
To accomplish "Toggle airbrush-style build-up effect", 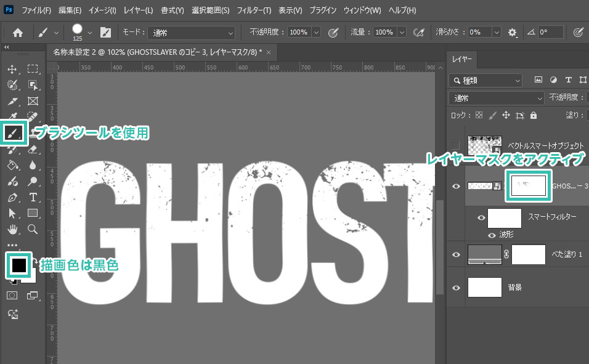I will click(418, 33).
